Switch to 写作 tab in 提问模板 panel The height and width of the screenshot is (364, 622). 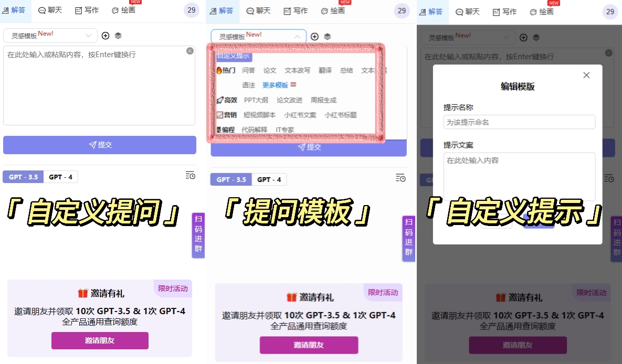[296, 11]
